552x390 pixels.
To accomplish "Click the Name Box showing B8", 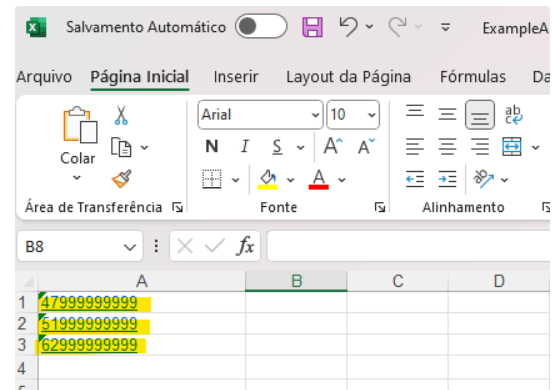I will point(70,246).
